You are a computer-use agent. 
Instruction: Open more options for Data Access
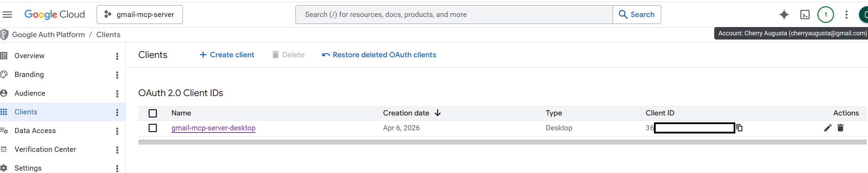117,131
